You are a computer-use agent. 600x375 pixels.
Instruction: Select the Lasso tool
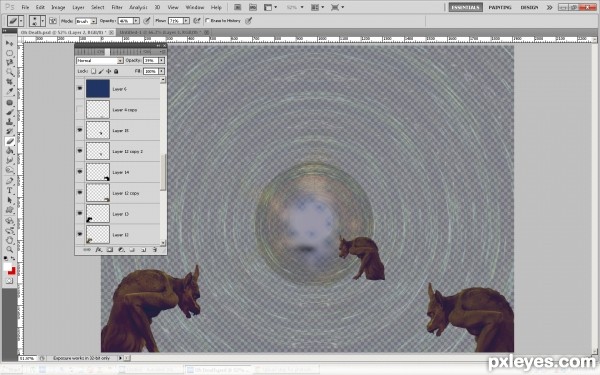tap(10, 63)
